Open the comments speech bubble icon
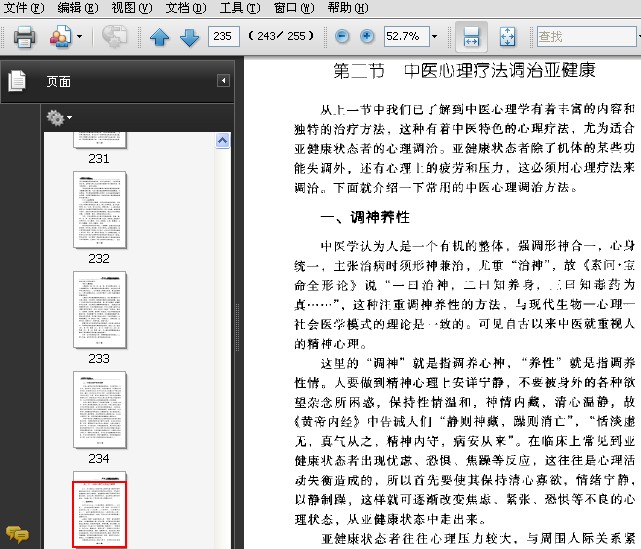Viewport: 641px width, 549px height. click(x=16, y=534)
